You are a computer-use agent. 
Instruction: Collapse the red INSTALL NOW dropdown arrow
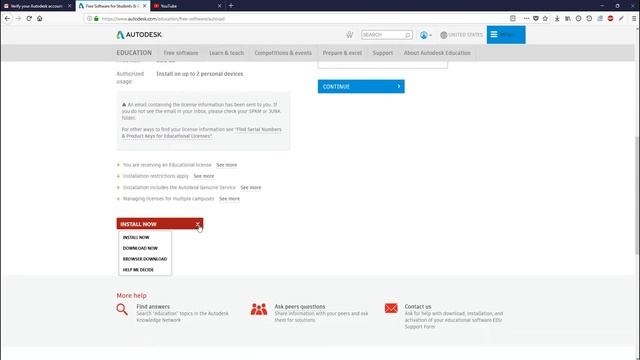click(198, 224)
